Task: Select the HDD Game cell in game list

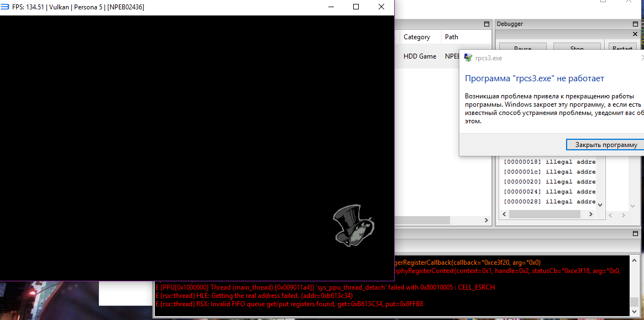Action: coord(420,56)
